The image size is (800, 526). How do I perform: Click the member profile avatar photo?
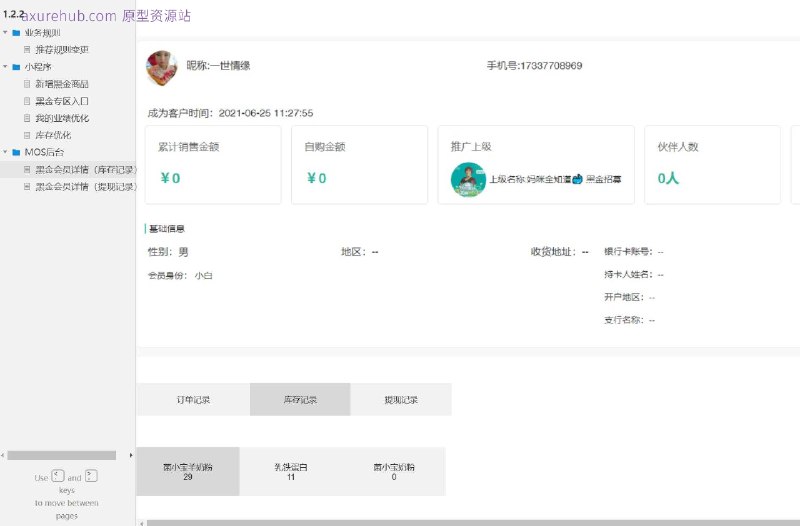[x=162, y=67]
